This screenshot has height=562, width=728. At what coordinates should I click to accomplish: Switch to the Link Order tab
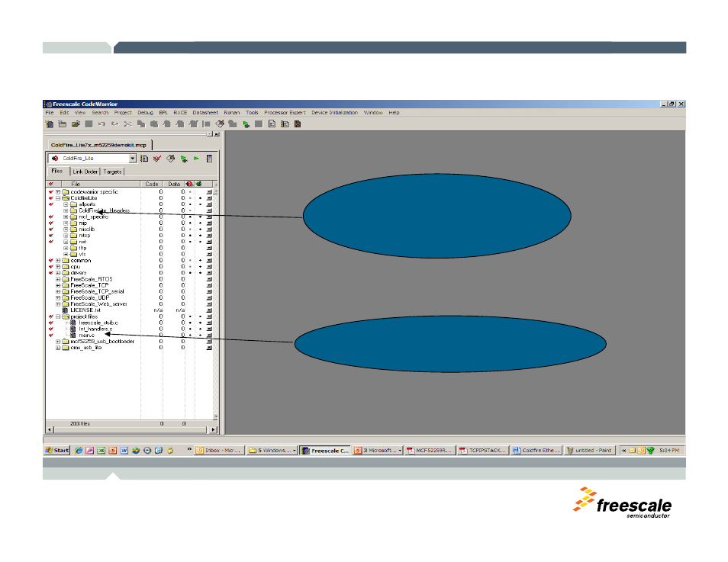pyautogui.click(x=85, y=172)
